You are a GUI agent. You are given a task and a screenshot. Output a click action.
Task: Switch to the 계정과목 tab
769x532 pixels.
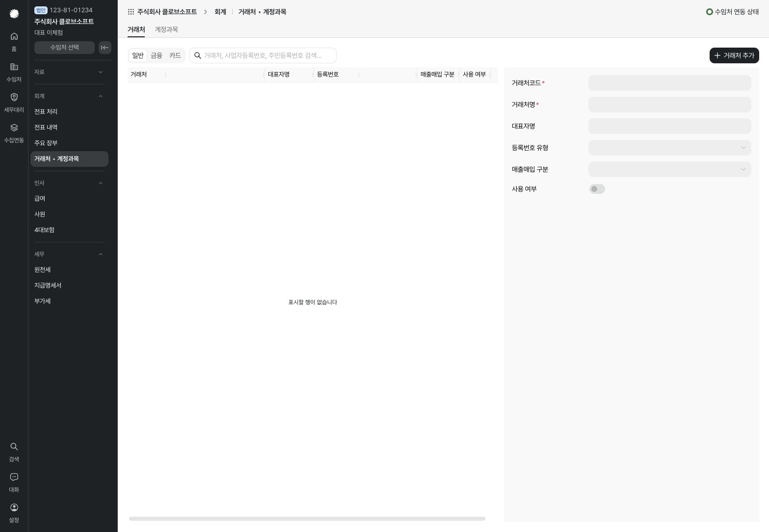point(166,29)
